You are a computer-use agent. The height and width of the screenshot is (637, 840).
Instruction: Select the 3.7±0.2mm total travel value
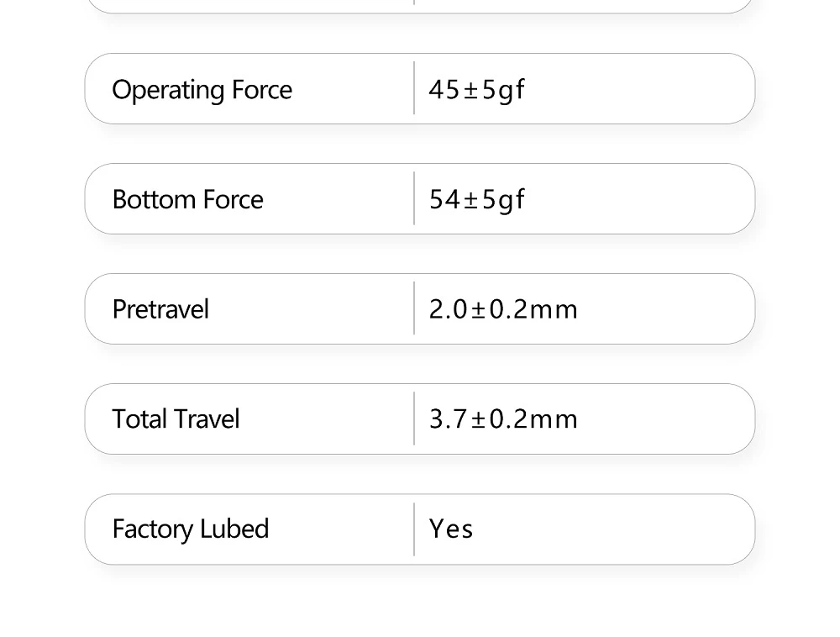click(x=503, y=419)
